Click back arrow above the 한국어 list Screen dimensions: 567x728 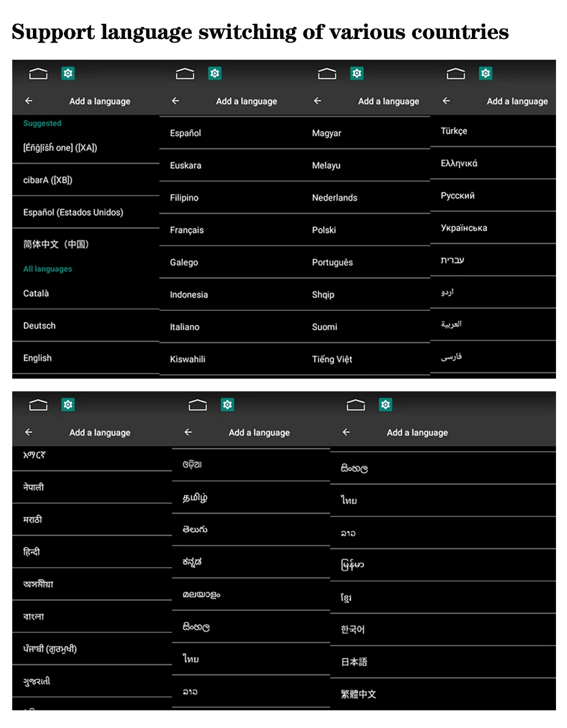(346, 433)
